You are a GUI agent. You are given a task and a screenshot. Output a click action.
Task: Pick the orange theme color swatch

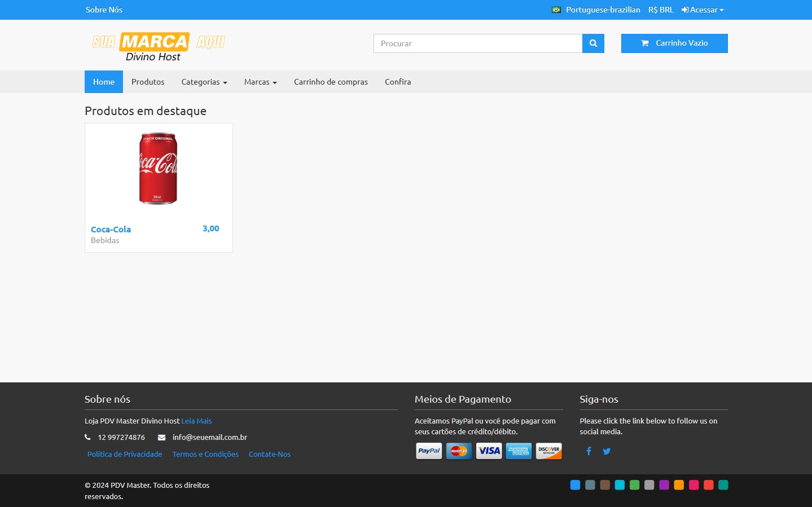point(679,485)
